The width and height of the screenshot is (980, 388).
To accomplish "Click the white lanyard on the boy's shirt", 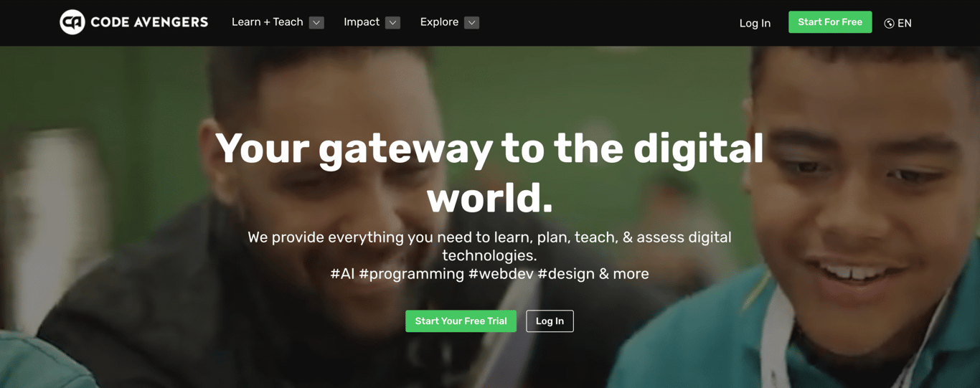I will [778, 337].
